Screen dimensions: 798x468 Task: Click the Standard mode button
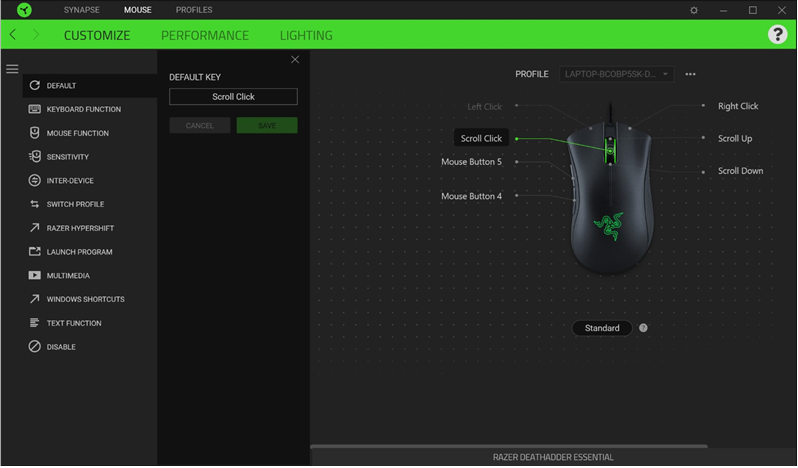coord(602,328)
